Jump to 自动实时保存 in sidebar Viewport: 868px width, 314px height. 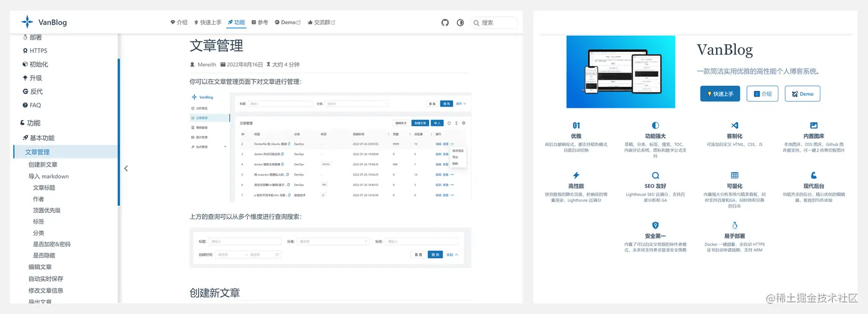pyautogui.click(x=46, y=278)
